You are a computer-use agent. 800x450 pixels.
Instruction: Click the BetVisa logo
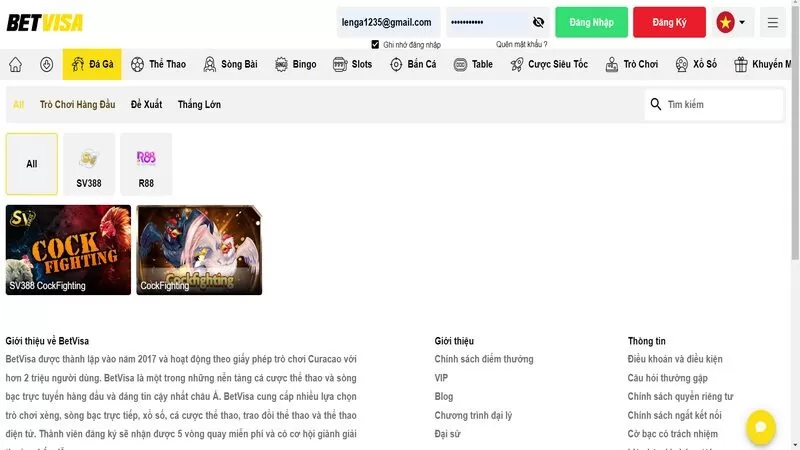click(x=45, y=22)
